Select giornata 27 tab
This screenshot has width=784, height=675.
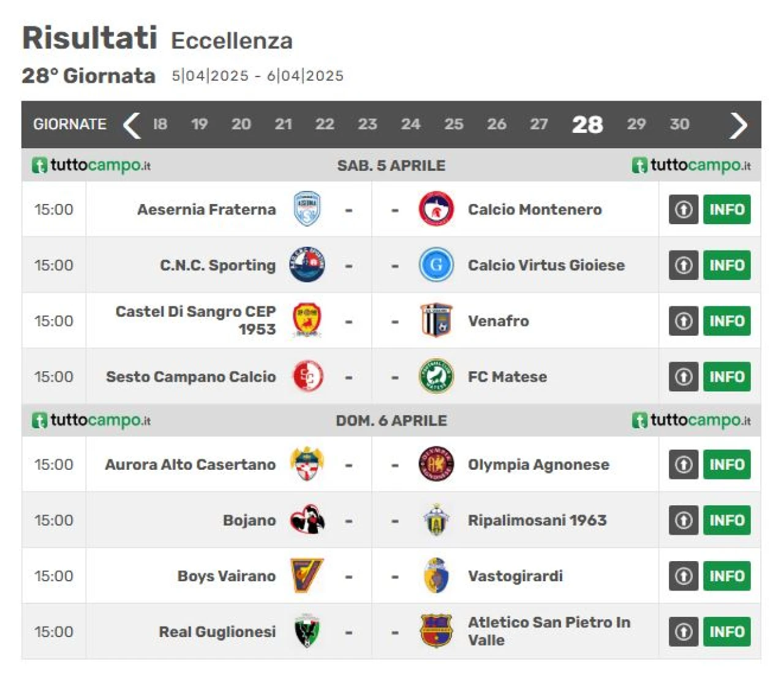click(539, 124)
